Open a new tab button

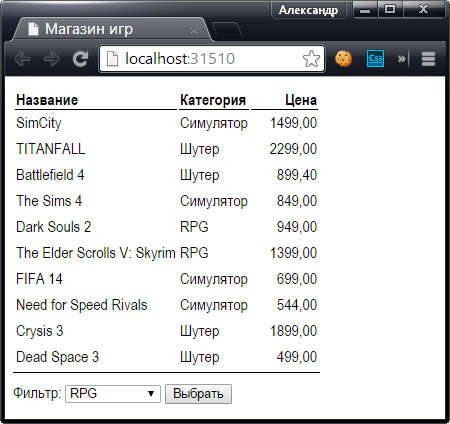point(226,29)
